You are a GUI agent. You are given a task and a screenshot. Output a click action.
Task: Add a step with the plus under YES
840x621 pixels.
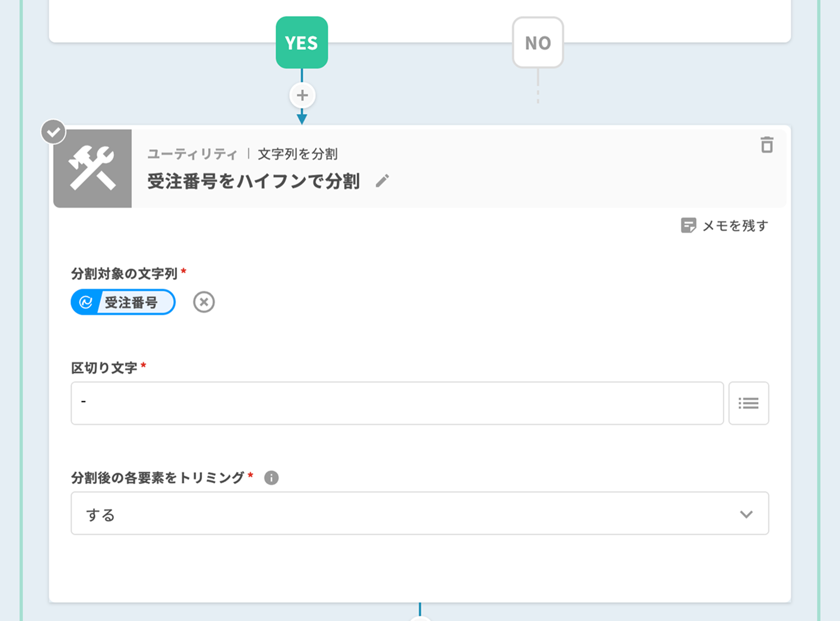click(x=302, y=95)
